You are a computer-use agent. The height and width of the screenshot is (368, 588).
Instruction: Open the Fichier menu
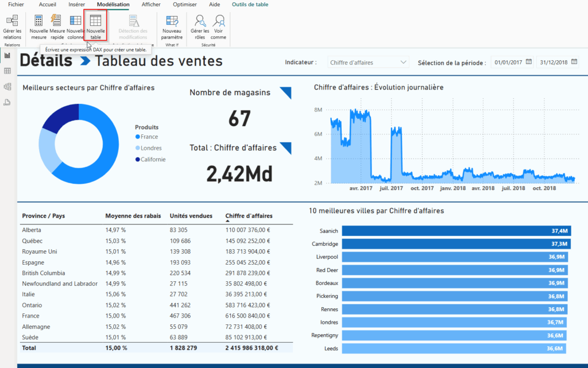click(15, 4)
